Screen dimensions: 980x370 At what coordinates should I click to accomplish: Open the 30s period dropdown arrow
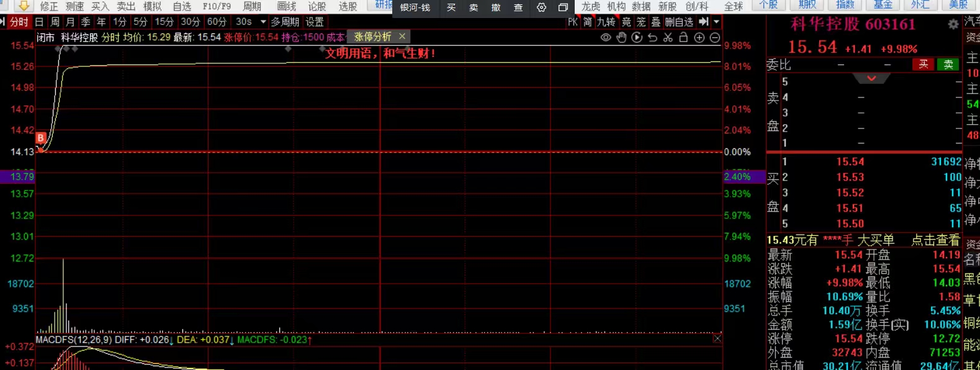[x=263, y=22]
